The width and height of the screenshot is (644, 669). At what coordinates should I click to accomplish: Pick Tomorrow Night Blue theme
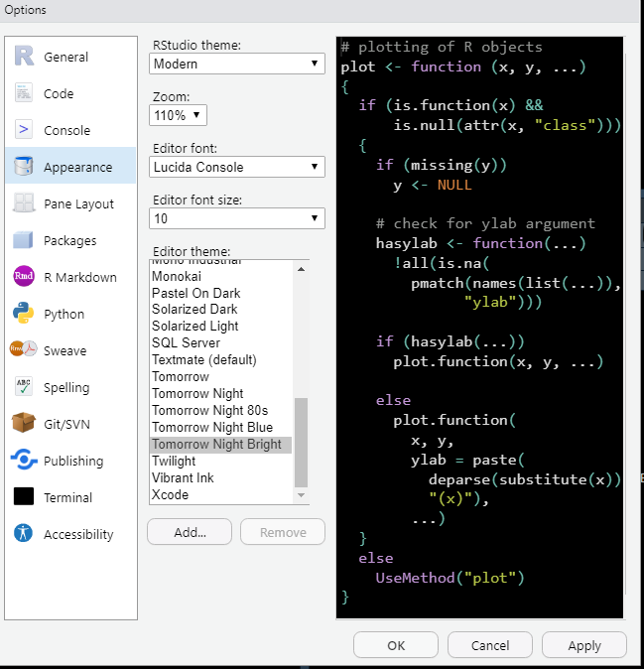[x=221, y=427]
